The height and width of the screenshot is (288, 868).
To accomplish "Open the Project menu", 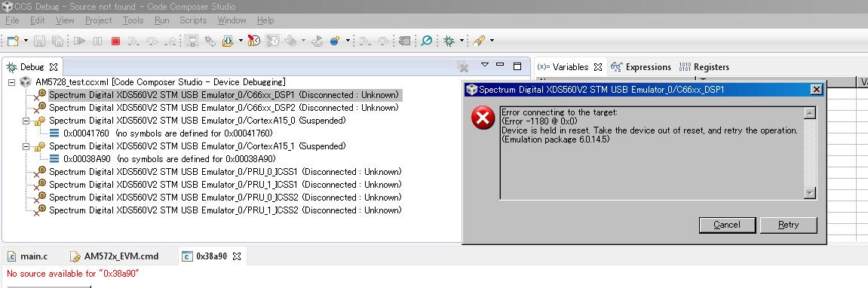I will pos(99,20).
